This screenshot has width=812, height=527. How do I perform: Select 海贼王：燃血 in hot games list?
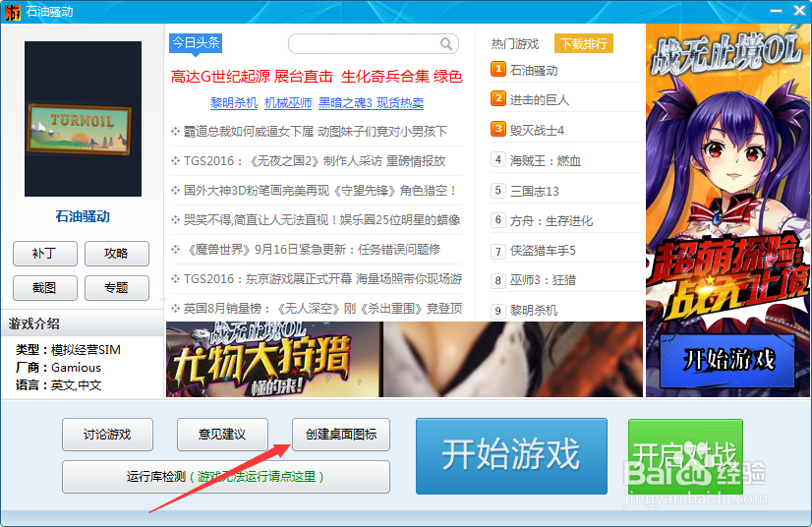(546, 160)
